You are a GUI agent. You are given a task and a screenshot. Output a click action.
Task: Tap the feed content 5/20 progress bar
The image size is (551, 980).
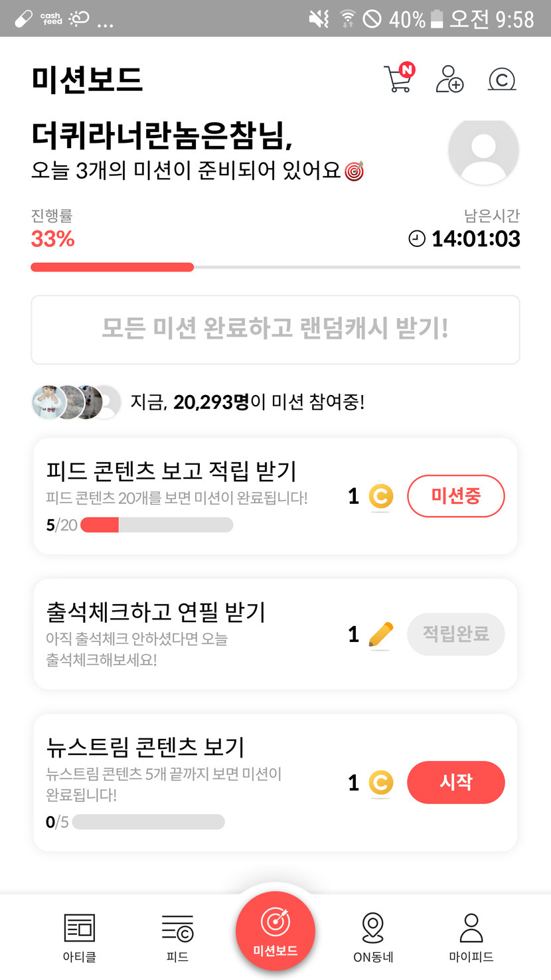pos(157,525)
